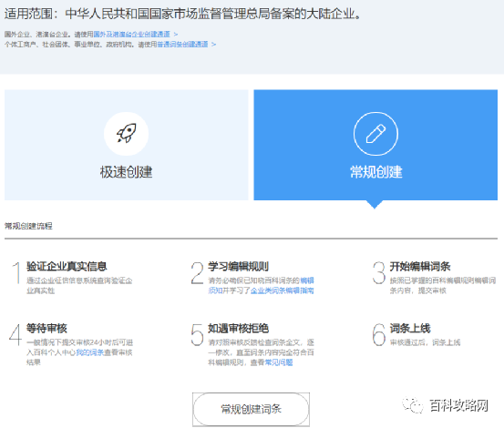Click the step number 3 icon

pyautogui.click(x=379, y=273)
